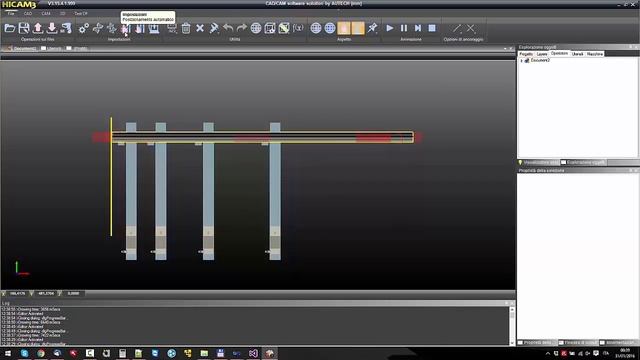Image resolution: width=640 pixels, height=360 pixels.
Task: Toggle the second highlighted orange Aspetto button
Action: 358,28
